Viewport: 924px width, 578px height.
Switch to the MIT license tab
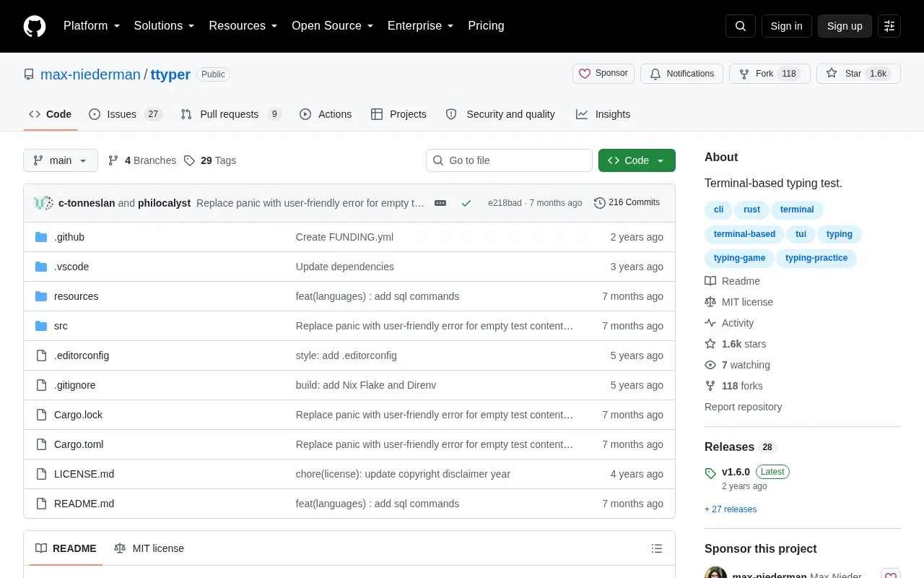point(149,548)
